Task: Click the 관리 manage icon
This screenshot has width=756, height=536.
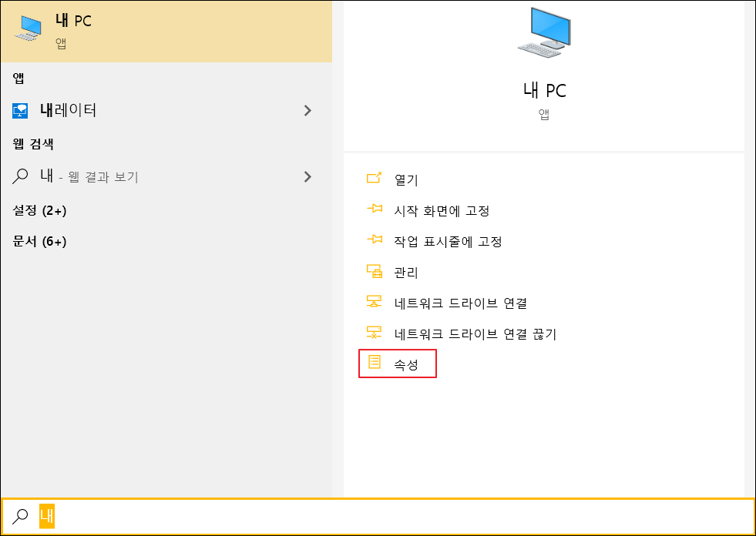Action: pos(374,271)
